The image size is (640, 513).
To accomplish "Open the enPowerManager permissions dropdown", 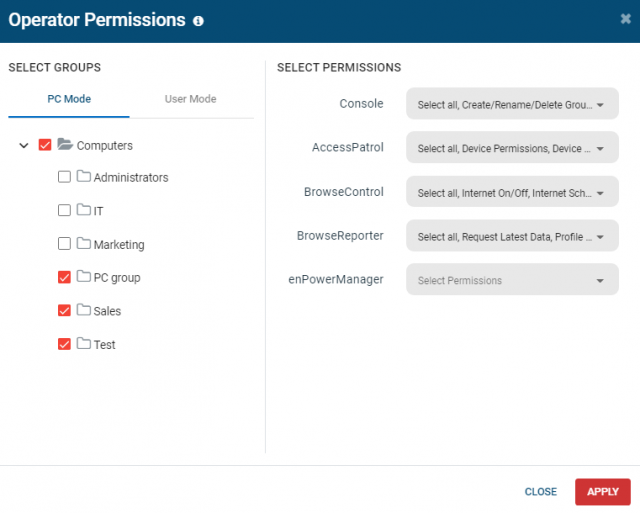I will coord(512,279).
